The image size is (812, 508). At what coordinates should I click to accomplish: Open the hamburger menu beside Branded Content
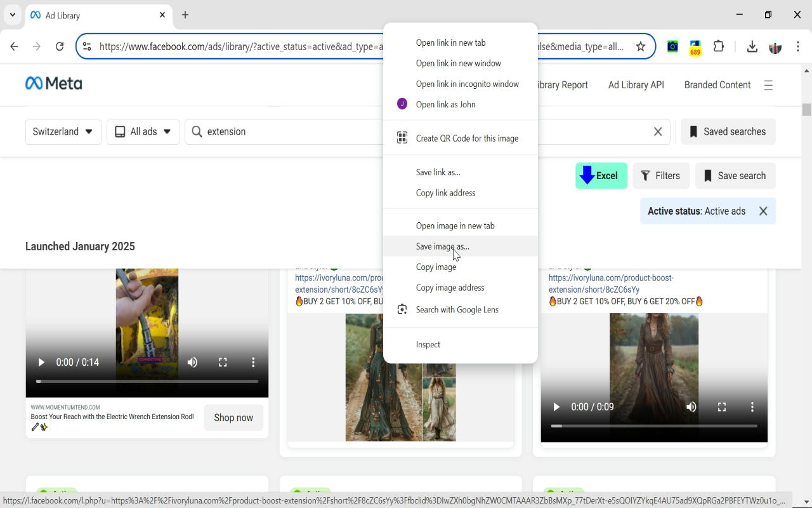tap(768, 84)
